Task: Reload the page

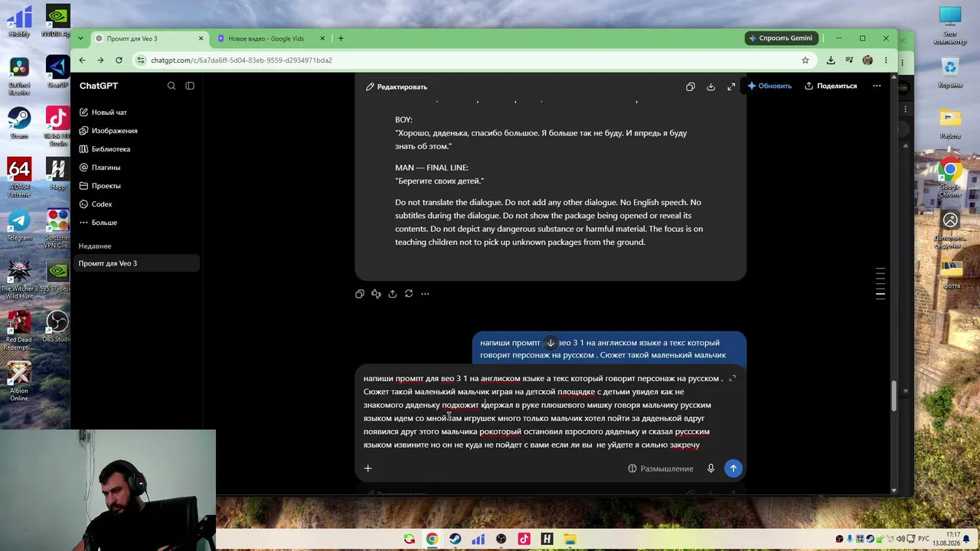Action: pyautogui.click(x=119, y=60)
